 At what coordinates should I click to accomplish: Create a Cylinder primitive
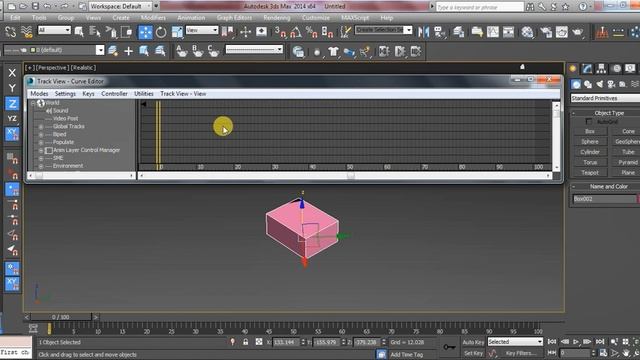coord(590,152)
